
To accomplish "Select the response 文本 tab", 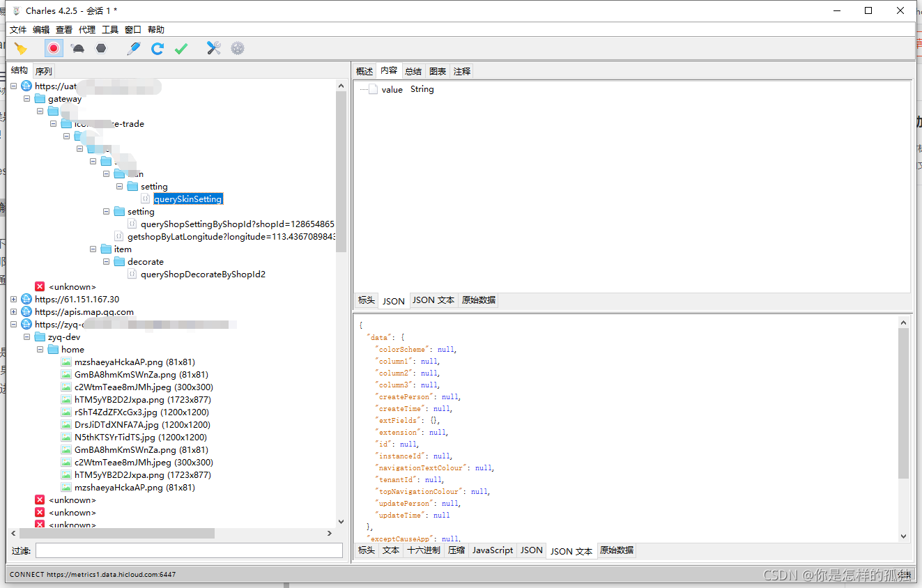I will [391, 550].
